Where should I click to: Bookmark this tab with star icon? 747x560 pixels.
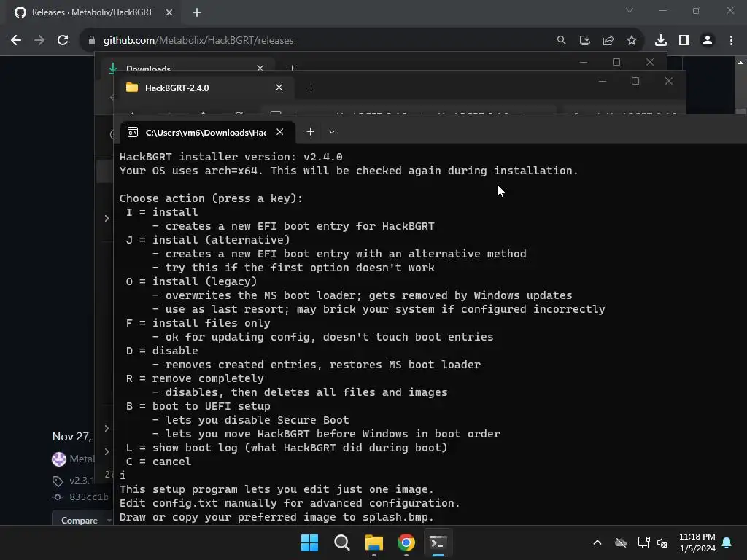(632, 41)
